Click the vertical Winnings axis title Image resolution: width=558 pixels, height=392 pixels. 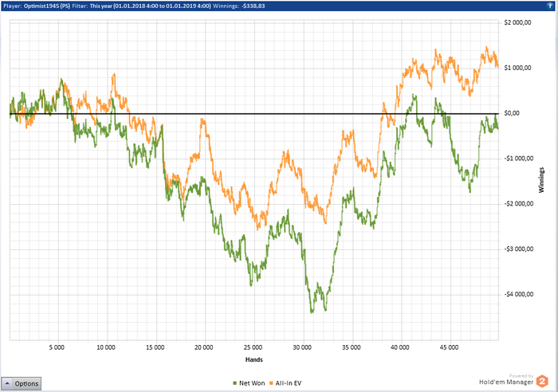pos(541,180)
